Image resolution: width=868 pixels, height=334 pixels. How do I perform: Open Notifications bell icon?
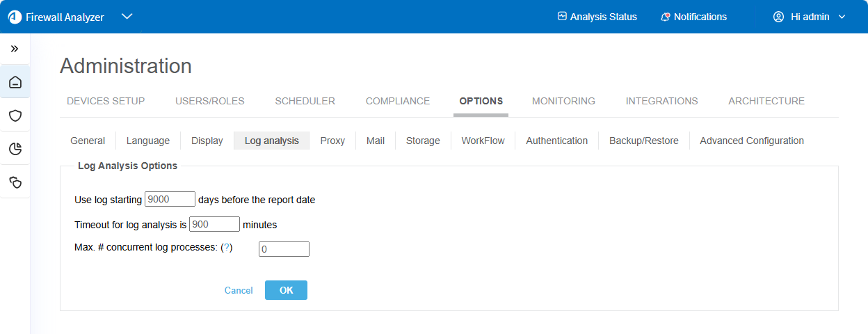coord(666,17)
